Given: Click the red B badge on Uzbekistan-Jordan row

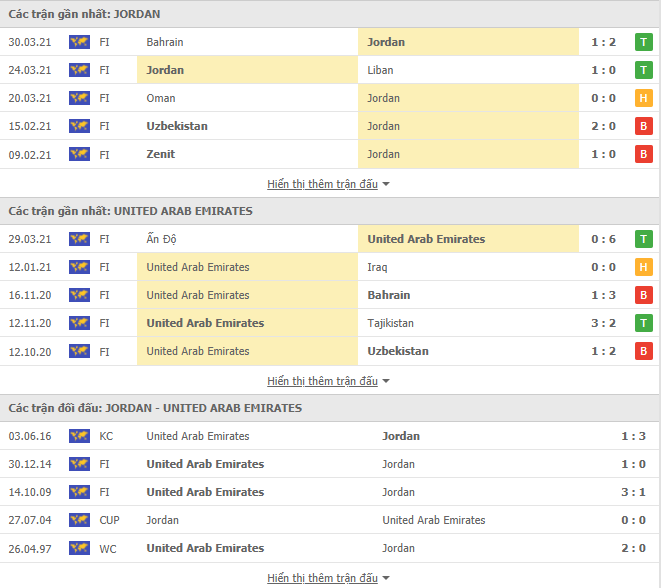Looking at the screenshot, I should pyautogui.click(x=644, y=126).
